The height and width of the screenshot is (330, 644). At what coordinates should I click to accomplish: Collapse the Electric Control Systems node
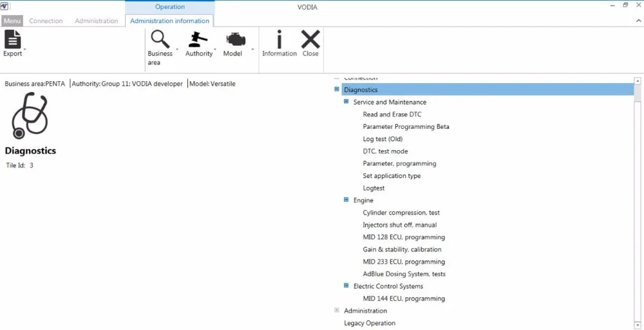point(346,286)
